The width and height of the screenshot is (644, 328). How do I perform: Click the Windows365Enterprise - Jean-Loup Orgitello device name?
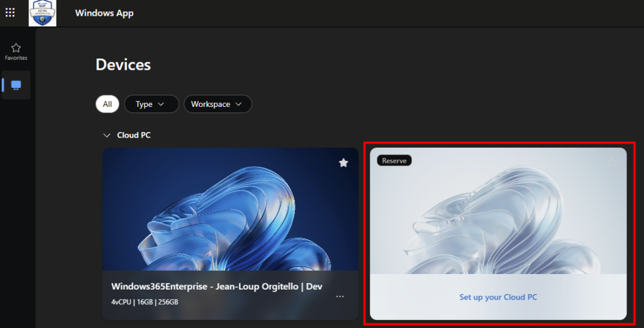coord(217,287)
